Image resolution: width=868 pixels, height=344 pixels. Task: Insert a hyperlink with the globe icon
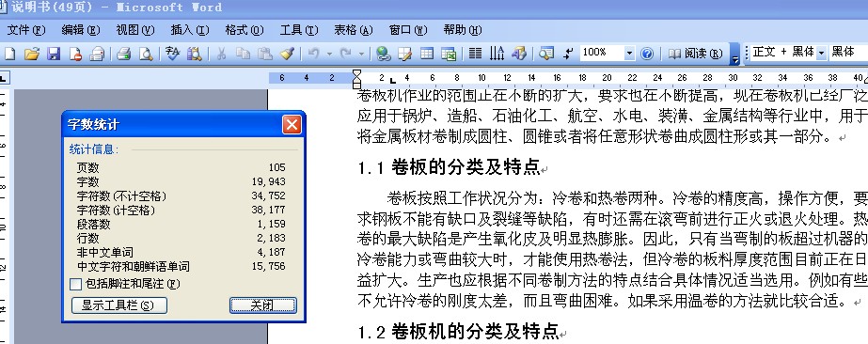click(x=383, y=54)
